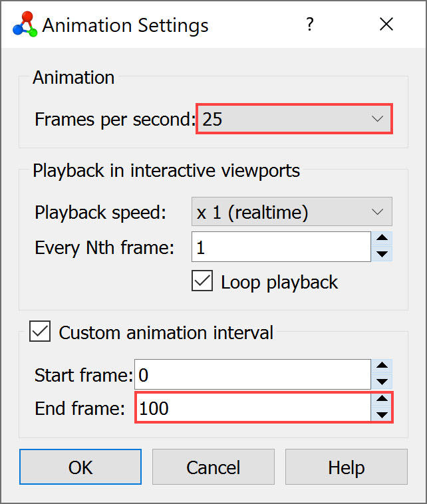Image resolution: width=427 pixels, height=504 pixels.
Task: Decrease the Every Nth frame value
Action: 382,254
